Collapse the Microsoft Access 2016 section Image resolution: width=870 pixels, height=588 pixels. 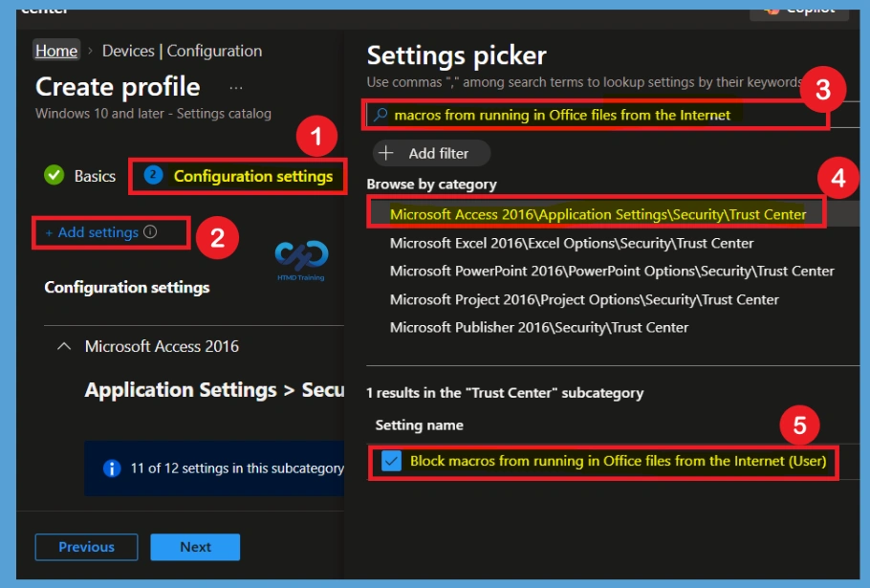click(x=64, y=346)
